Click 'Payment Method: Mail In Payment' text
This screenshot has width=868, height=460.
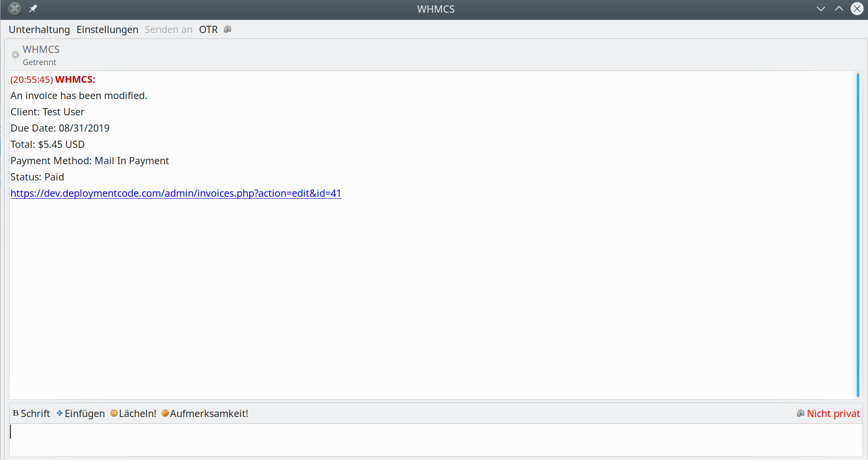[90, 161]
